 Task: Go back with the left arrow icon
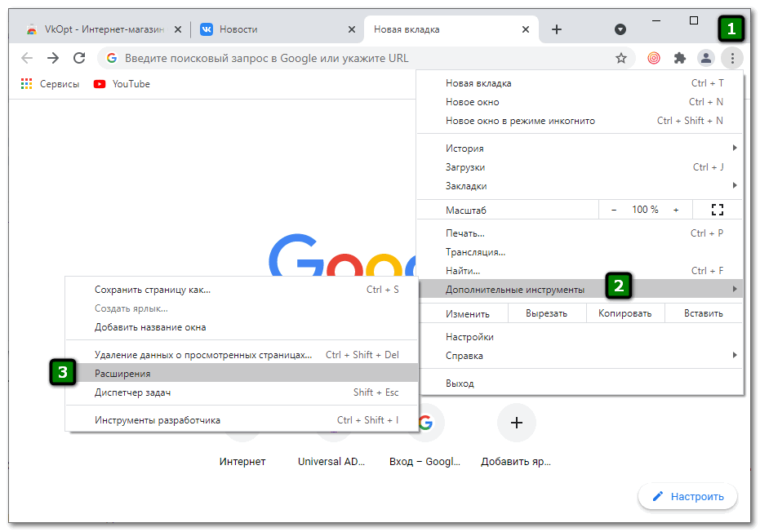[x=27, y=58]
